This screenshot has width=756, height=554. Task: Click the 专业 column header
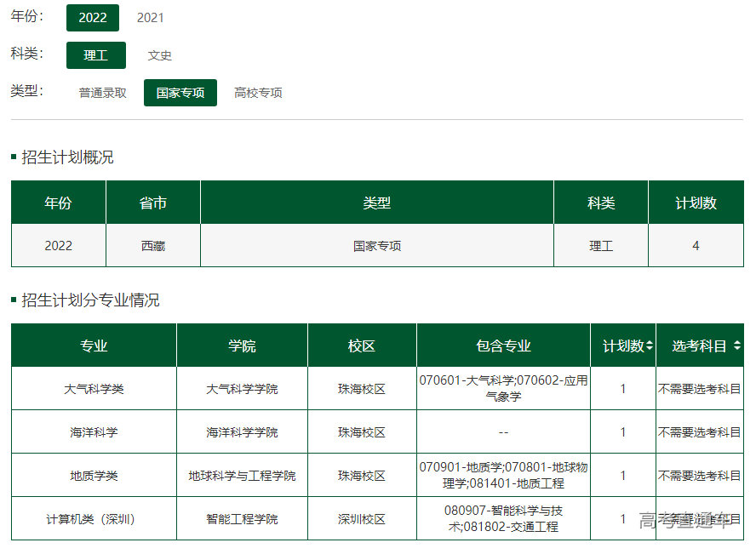[x=94, y=346]
